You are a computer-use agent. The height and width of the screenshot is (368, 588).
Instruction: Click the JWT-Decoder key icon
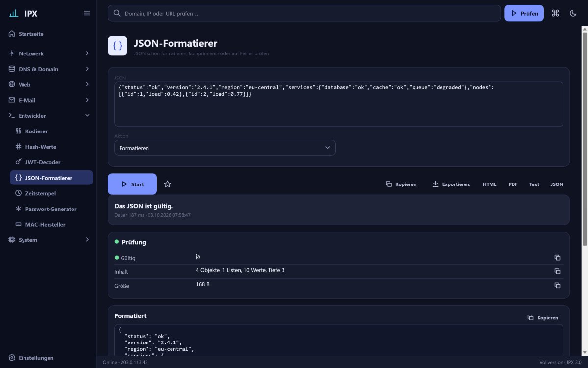pyautogui.click(x=19, y=162)
